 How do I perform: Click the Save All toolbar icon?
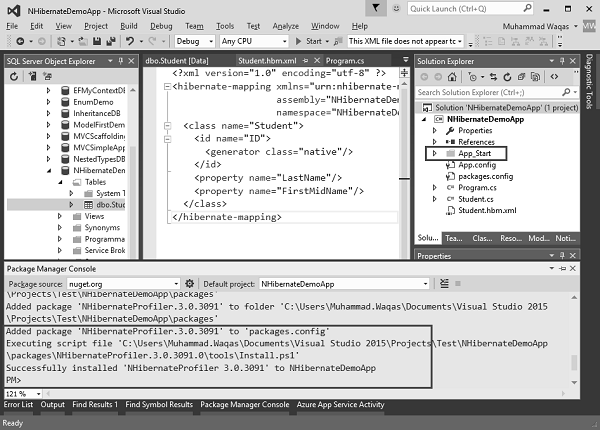click(x=111, y=41)
